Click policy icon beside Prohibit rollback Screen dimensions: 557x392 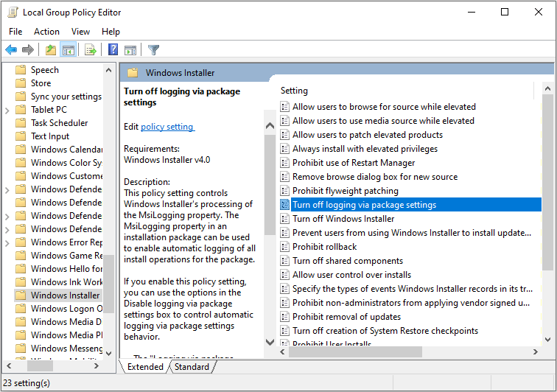point(284,247)
